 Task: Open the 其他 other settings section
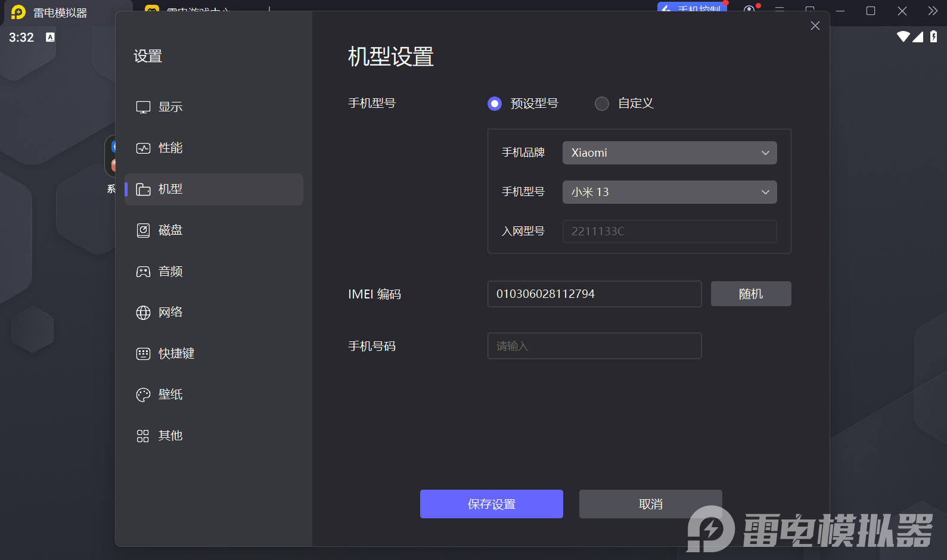[214, 436]
